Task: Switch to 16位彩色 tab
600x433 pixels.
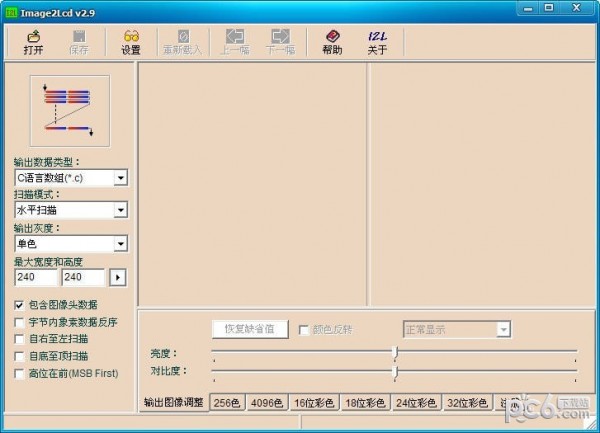Action: [x=314, y=403]
